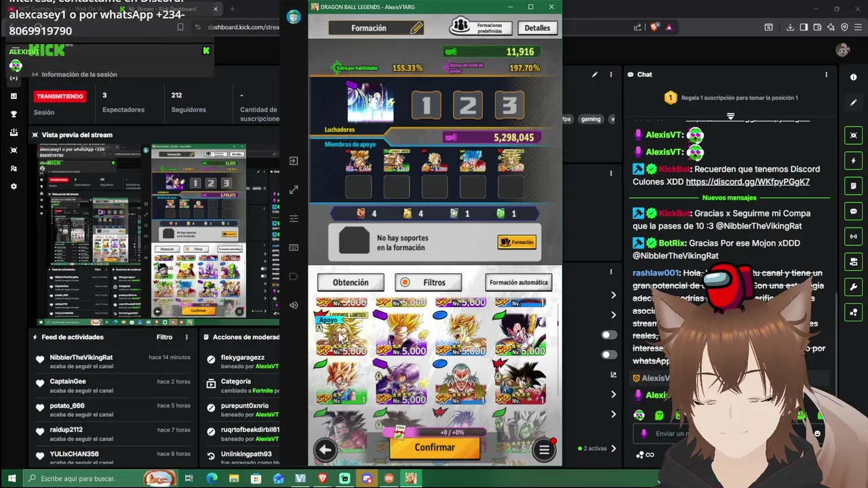The width and height of the screenshot is (868, 488).
Task: Open the discord.gg/WKfpyPGgK7 link in chat
Action: coord(747,182)
